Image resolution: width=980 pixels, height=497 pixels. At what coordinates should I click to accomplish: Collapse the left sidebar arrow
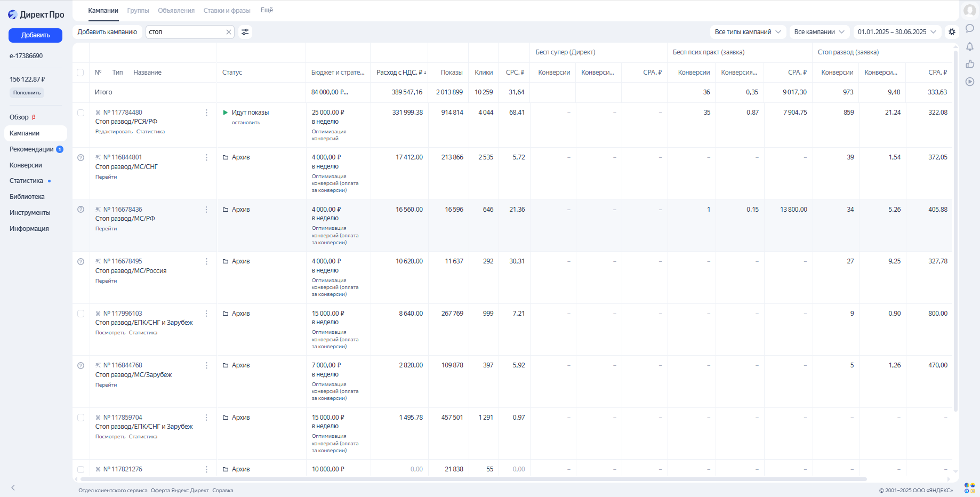click(13, 487)
